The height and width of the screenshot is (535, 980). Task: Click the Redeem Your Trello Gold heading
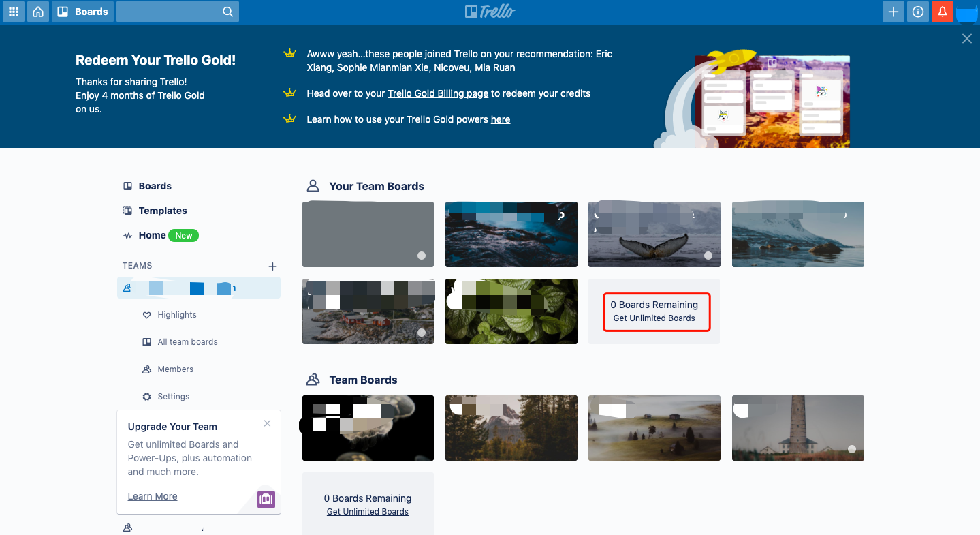[155, 60]
